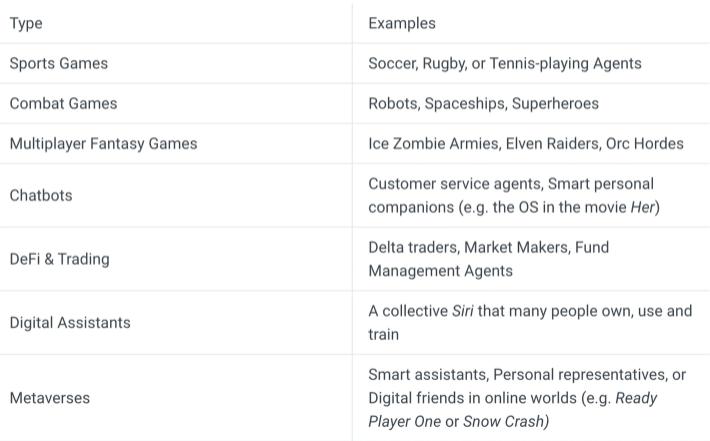Select the "Sports Games" type cell
710x441 pixels.
(59, 63)
